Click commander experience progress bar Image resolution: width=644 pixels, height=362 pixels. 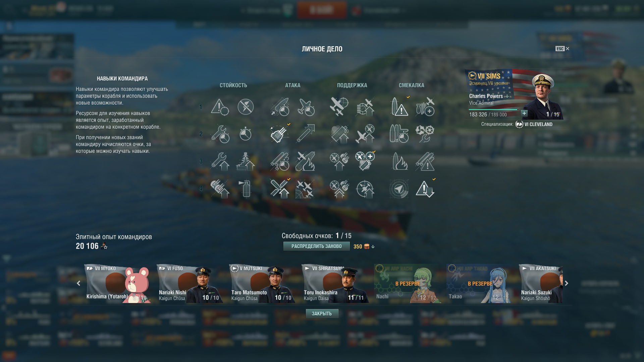(493, 110)
